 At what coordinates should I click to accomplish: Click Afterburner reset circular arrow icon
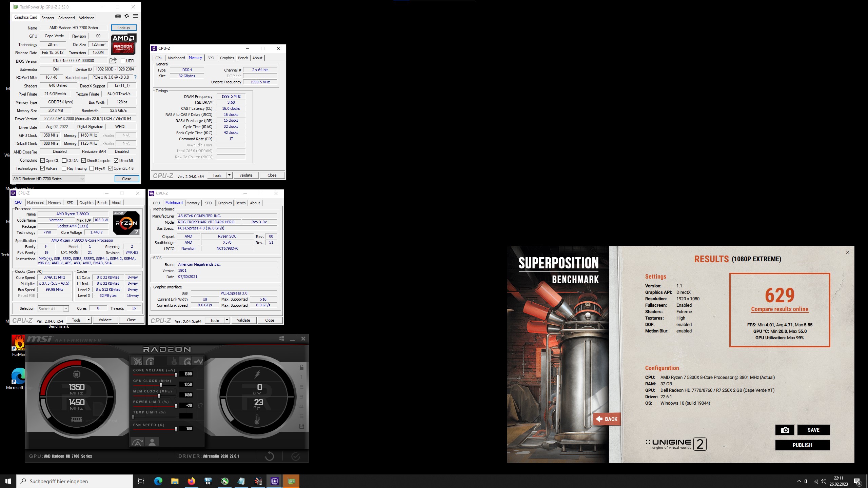[270, 456]
